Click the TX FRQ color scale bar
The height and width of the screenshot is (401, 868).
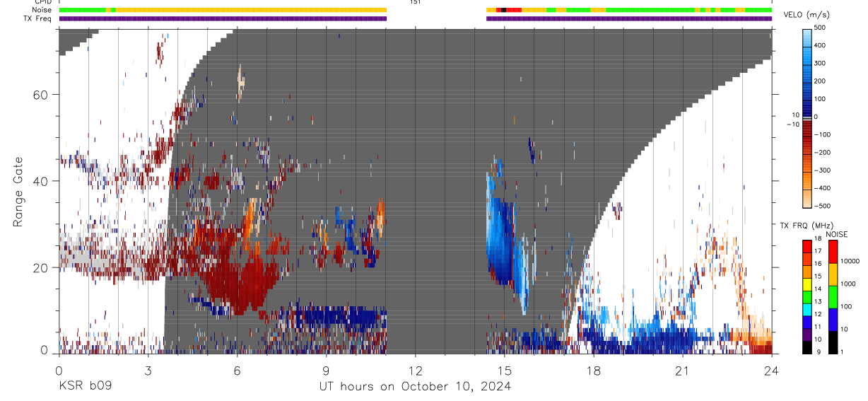coord(807,296)
